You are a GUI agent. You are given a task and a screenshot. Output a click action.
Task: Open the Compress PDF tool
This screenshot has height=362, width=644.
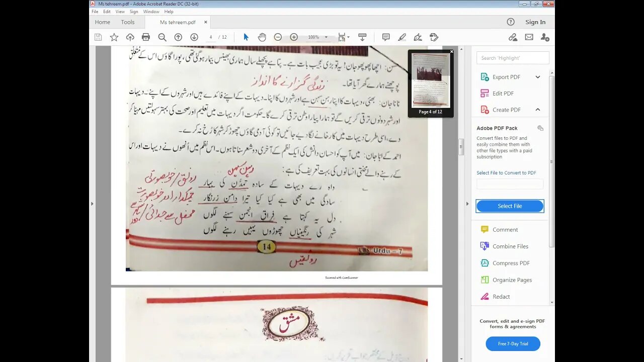[511, 263]
